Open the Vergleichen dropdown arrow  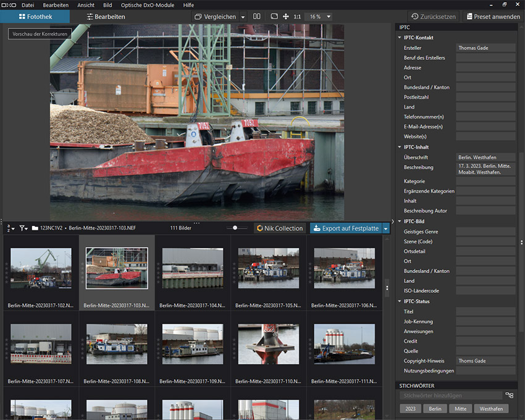[x=243, y=17]
